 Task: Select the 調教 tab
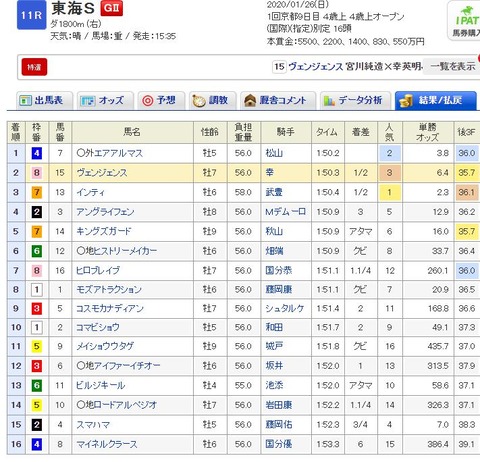coord(213,100)
